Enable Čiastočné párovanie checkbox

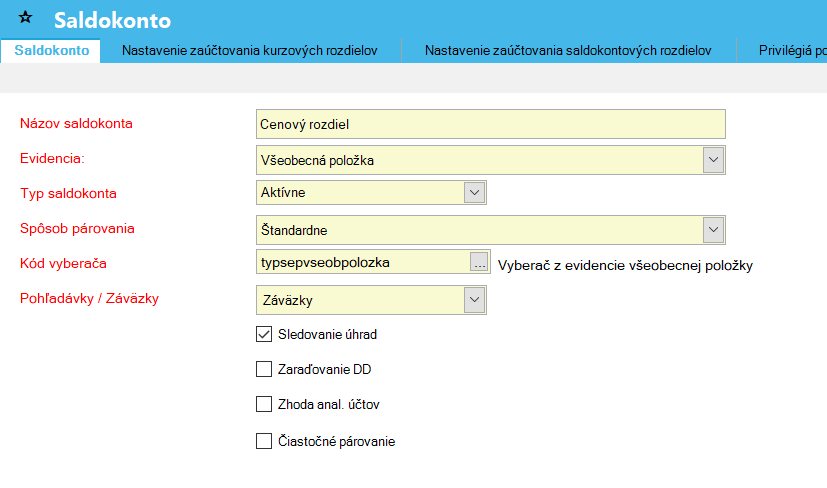pyautogui.click(x=264, y=440)
